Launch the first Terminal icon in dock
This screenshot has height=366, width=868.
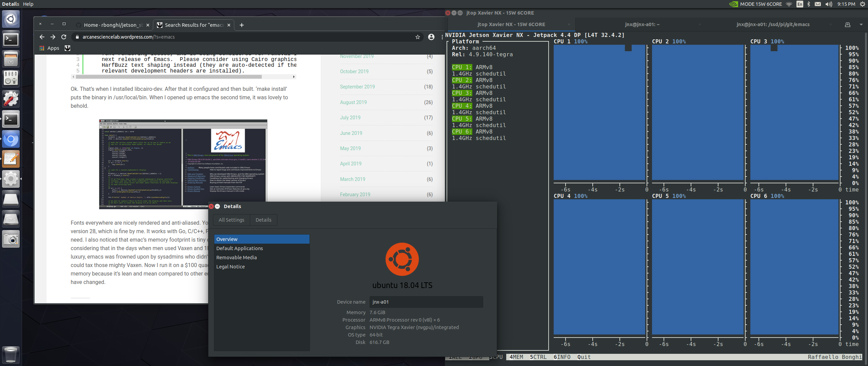click(11, 39)
